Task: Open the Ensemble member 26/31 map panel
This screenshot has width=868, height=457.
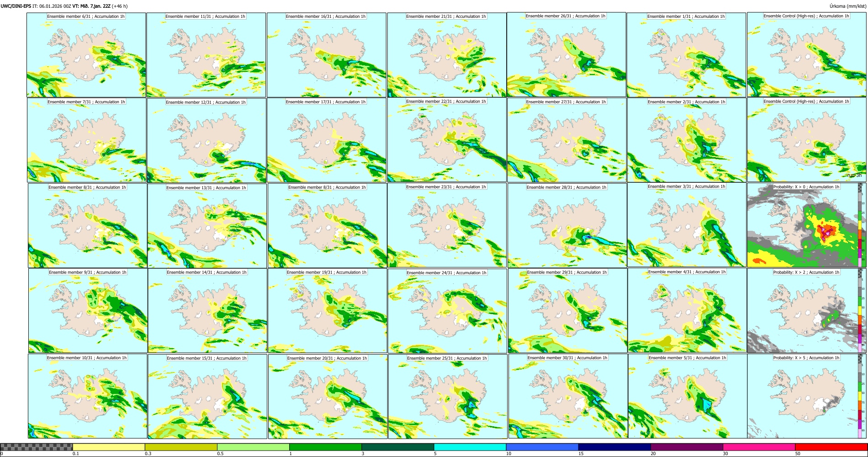Action: point(566,54)
